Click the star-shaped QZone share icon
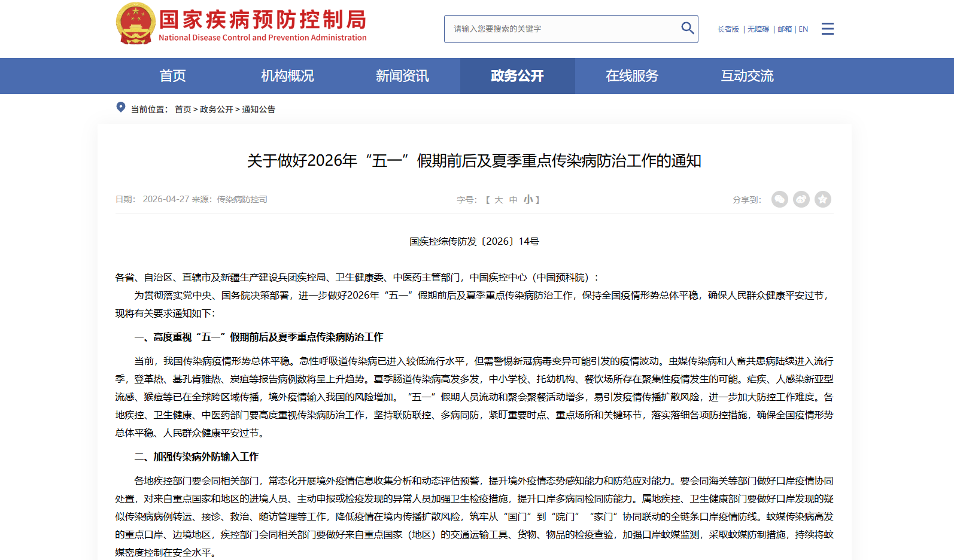 pyautogui.click(x=823, y=199)
